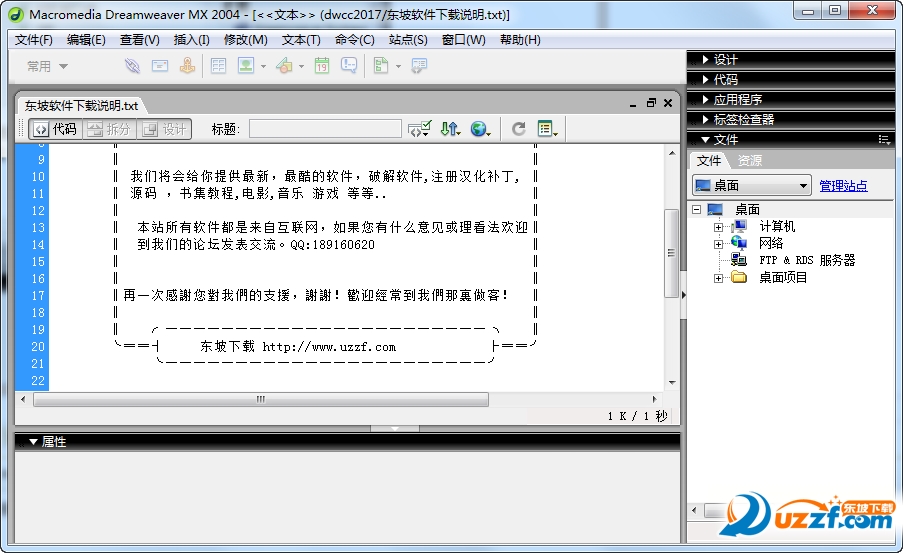The image size is (903, 553).
Task: Select the FTP & RDS 服务器 item
Action: point(807,260)
